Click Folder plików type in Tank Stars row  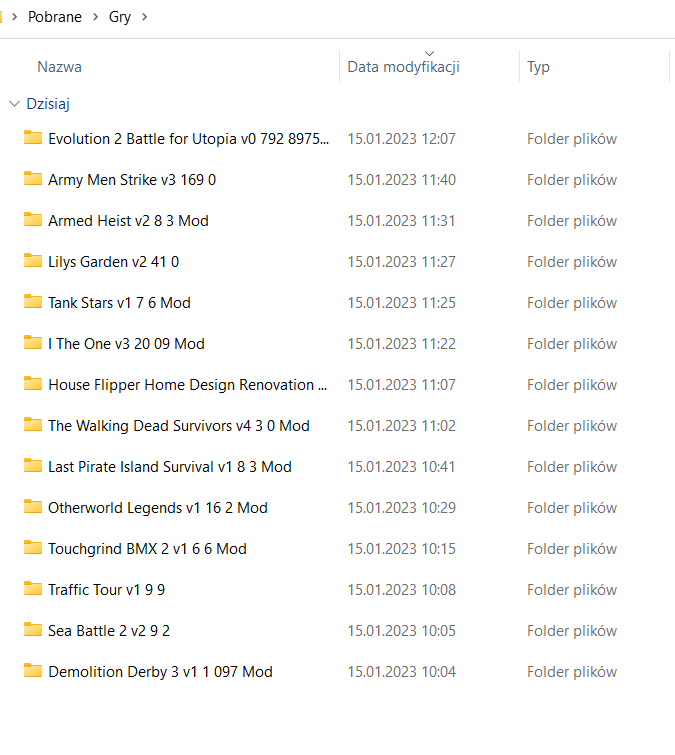[x=572, y=303]
